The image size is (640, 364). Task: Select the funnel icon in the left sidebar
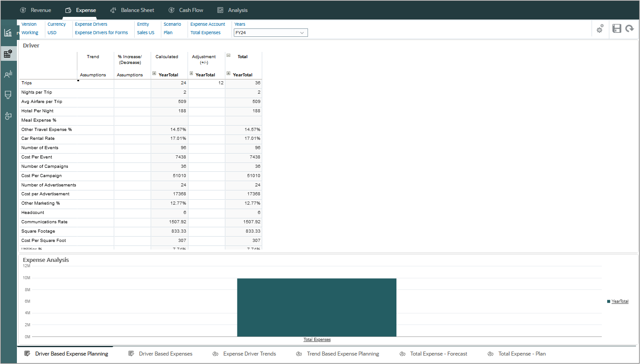(8, 95)
